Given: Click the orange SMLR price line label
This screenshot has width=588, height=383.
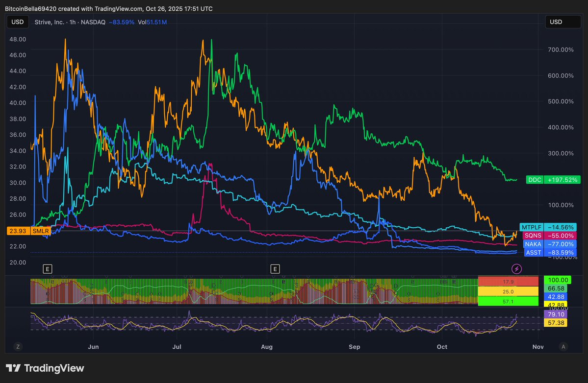Looking at the screenshot, I should (x=41, y=231).
